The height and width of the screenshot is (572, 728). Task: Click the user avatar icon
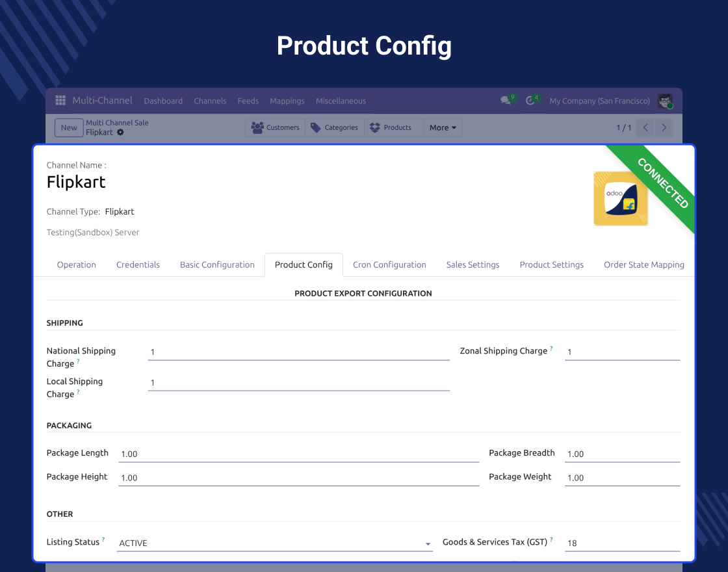[665, 101]
